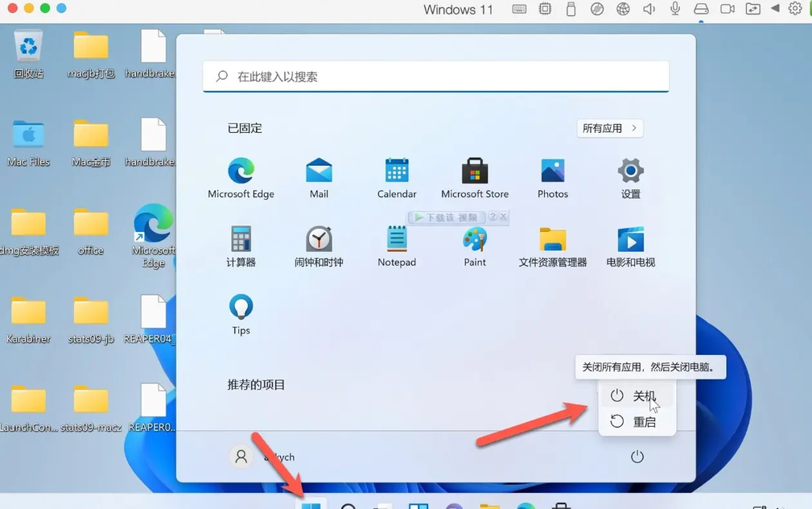This screenshot has height=509, width=812.
Task: Select the REAPER04_ file on desktop
Action: [x=150, y=320]
